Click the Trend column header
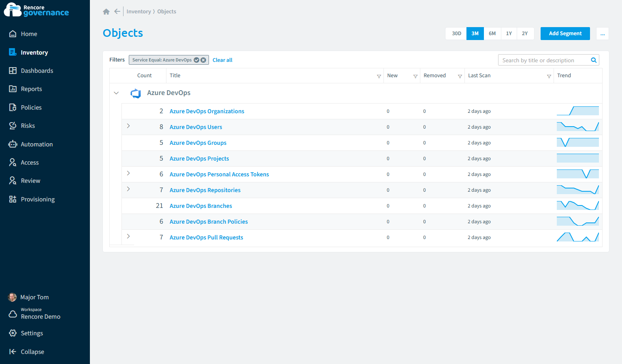622x364 pixels. [x=564, y=76]
